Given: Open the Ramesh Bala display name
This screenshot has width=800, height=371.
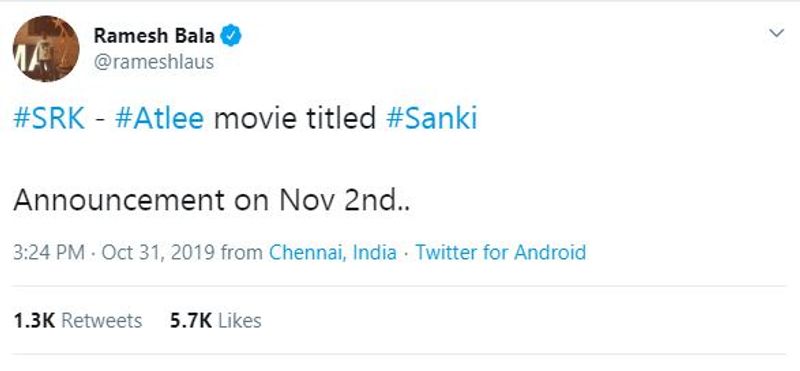Looking at the screenshot, I should pos(154,36).
